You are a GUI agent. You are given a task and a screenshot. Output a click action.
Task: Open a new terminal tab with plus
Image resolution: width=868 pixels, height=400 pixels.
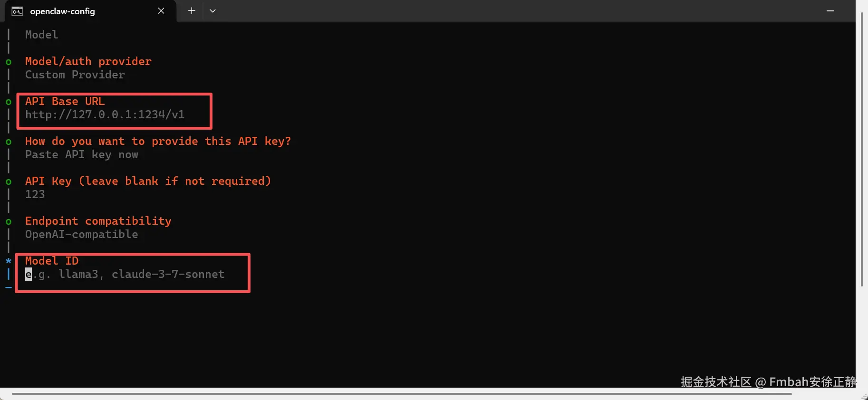[x=192, y=10]
